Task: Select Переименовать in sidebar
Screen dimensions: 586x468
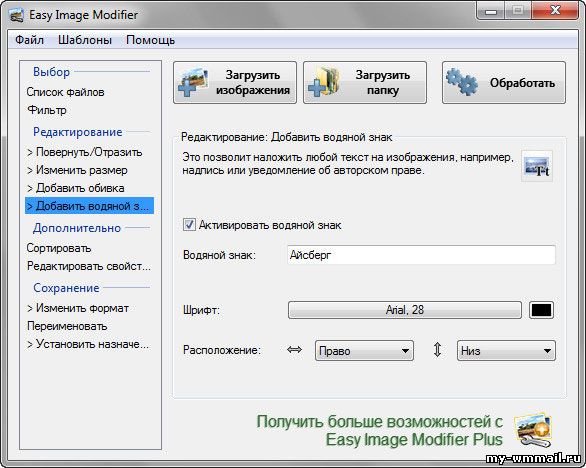Action: (67, 326)
